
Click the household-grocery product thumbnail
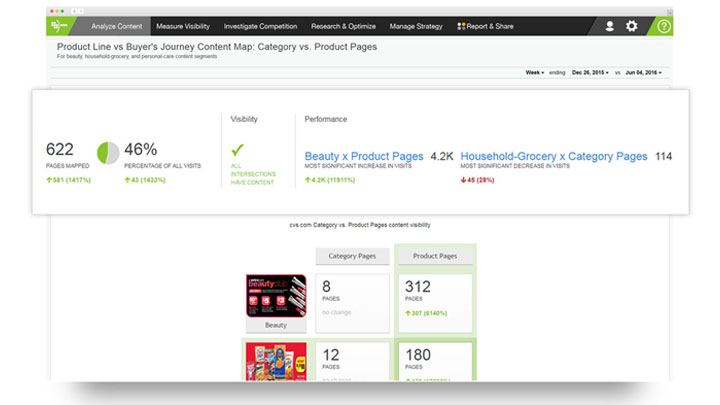(x=276, y=361)
